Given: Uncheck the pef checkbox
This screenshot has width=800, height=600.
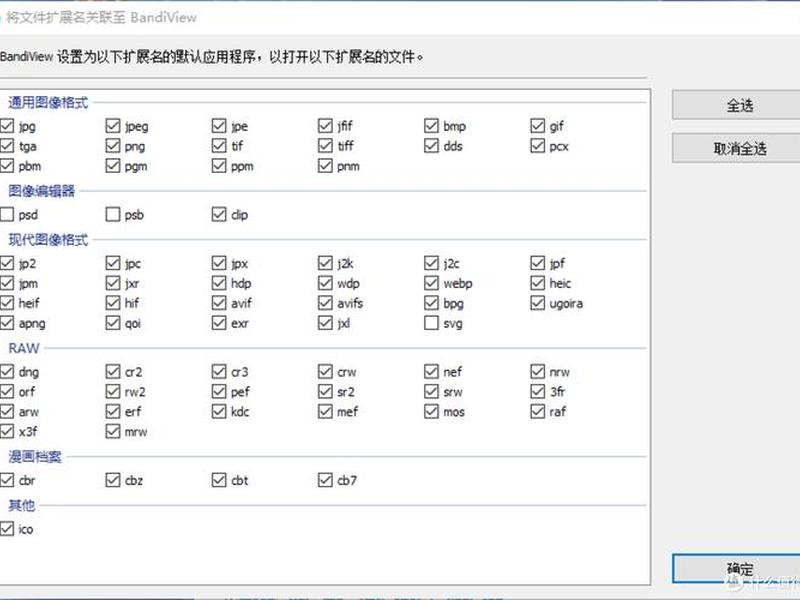Looking at the screenshot, I should (219, 391).
